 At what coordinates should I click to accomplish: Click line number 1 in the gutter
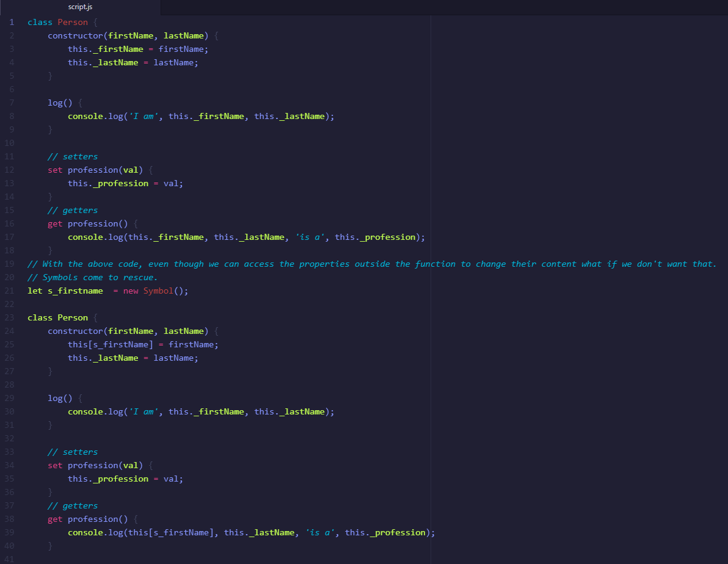(11, 22)
